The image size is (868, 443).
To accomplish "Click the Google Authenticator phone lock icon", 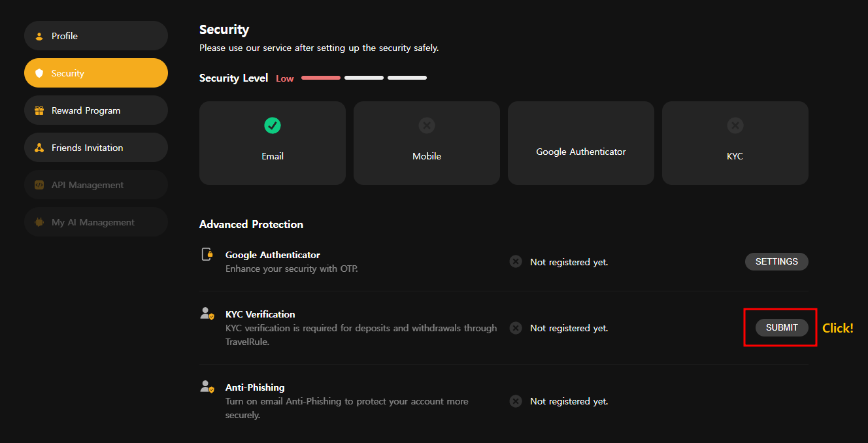I will pos(207,254).
